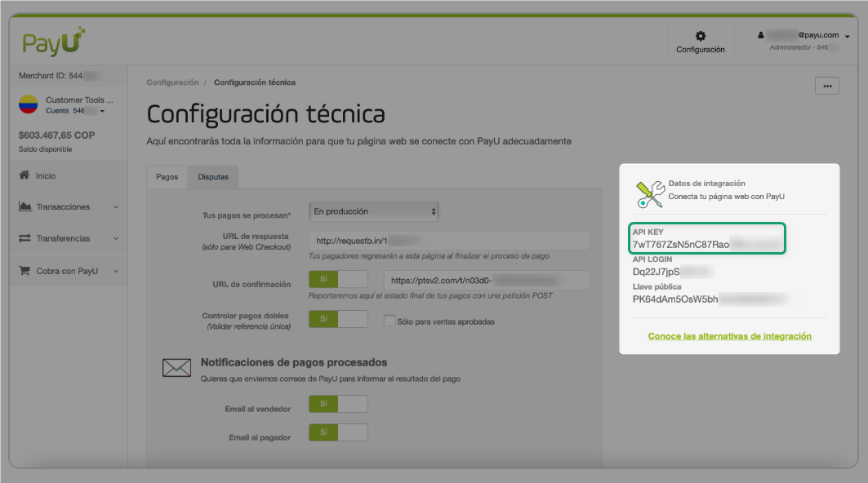Expand the Cuenta account selector arrow
The height and width of the screenshot is (483, 868).
pos(102,111)
